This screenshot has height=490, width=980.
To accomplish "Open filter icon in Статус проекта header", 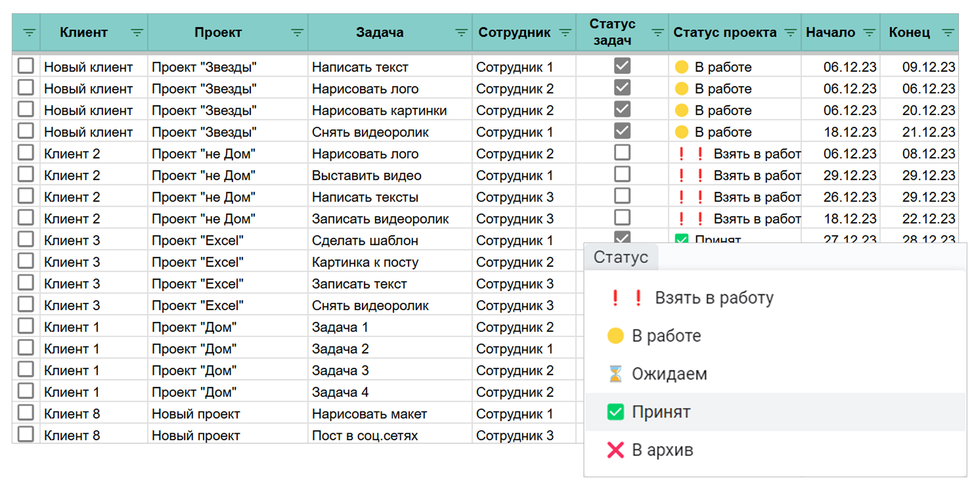I will [x=790, y=33].
